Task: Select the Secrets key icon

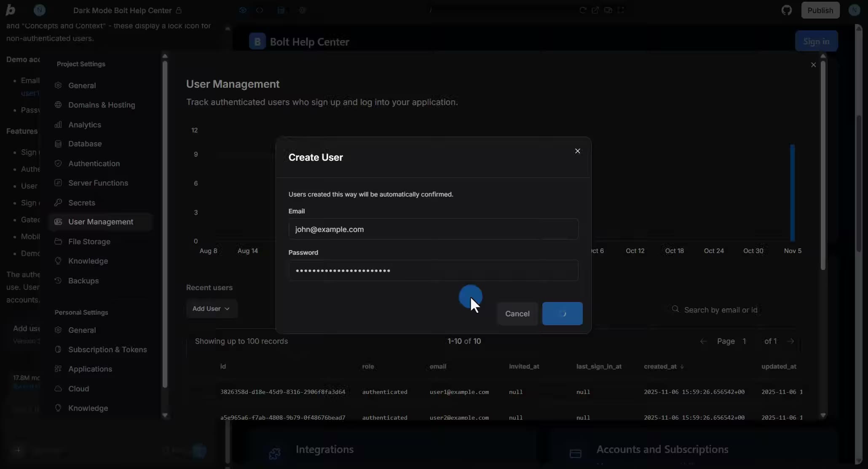Action: 58,202
